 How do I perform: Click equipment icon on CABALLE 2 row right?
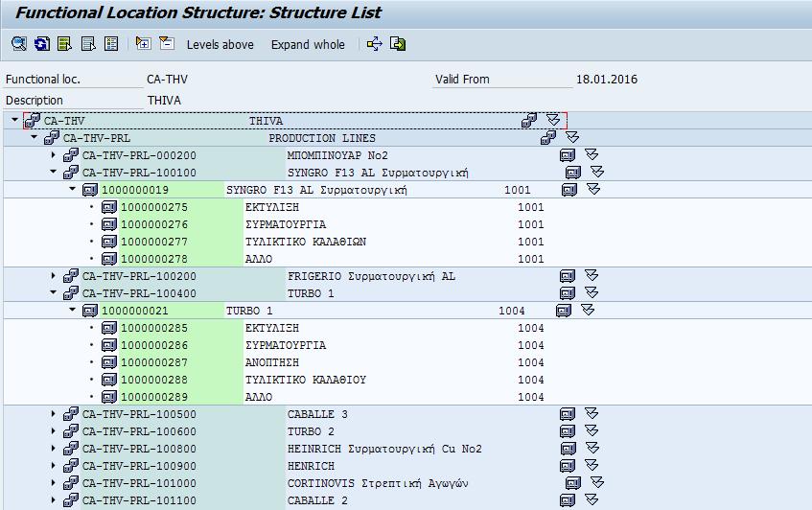click(568, 500)
